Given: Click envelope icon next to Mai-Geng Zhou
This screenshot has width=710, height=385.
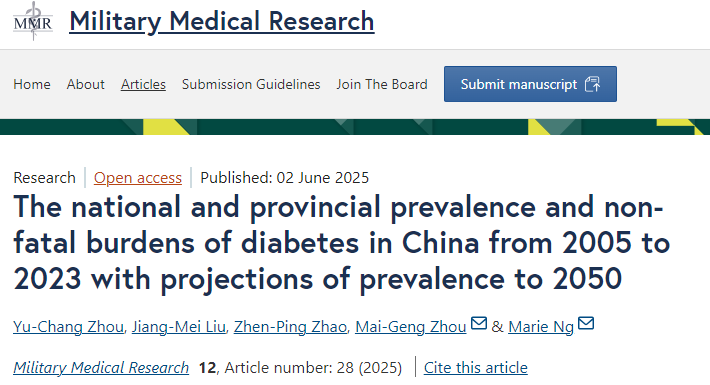Looking at the screenshot, I should tap(479, 323).
